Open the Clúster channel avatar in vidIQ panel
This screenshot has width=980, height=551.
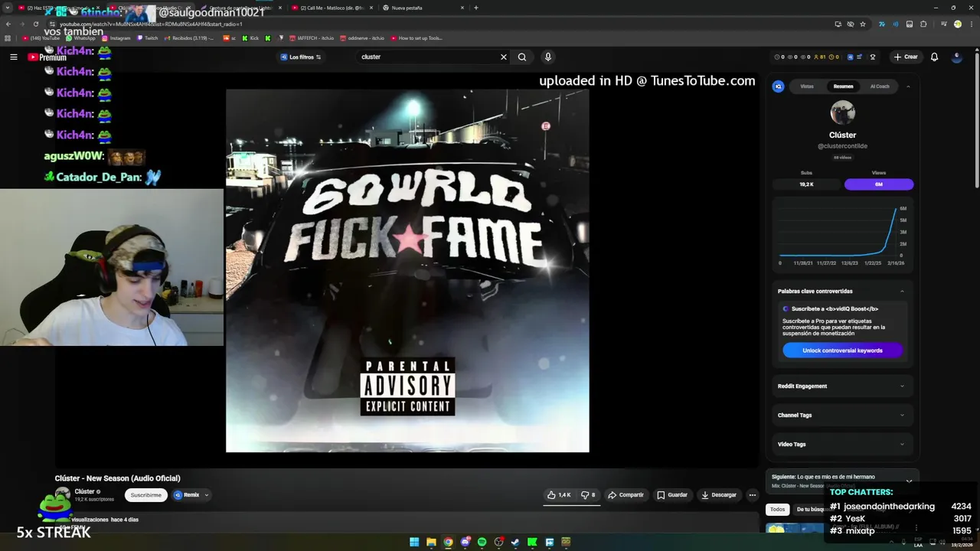click(842, 112)
